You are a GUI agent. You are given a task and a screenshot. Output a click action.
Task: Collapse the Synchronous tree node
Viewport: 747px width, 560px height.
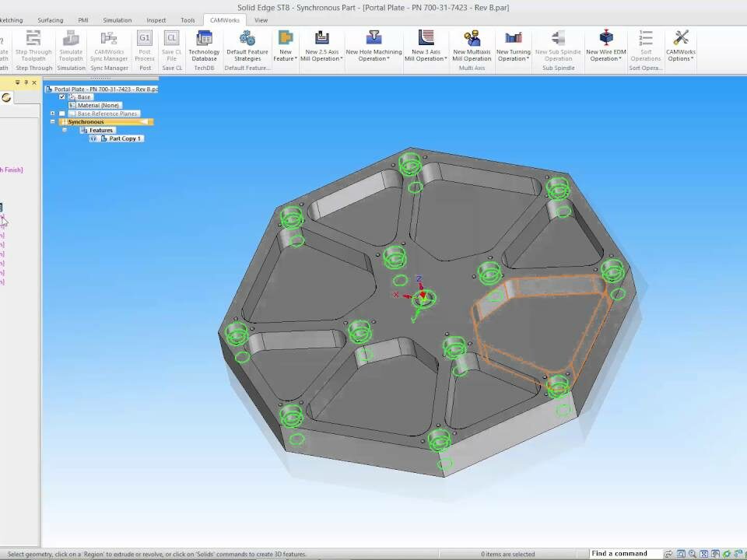pos(53,122)
